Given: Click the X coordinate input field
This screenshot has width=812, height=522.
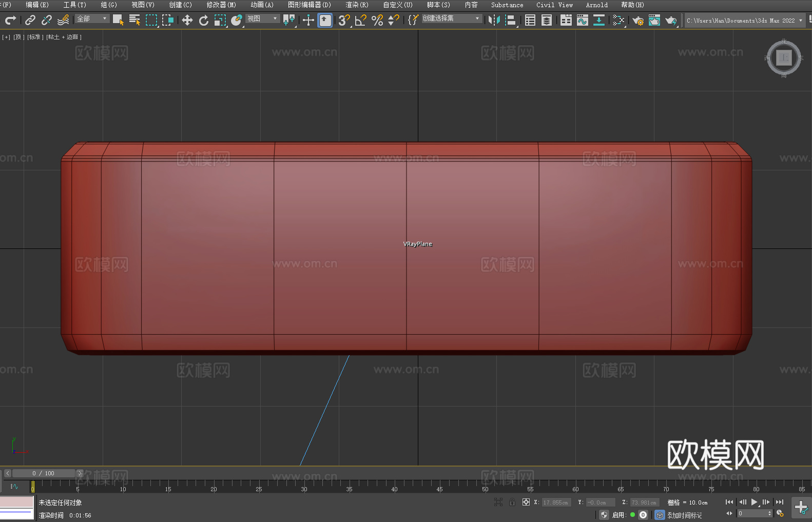Looking at the screenshot, I should (x=556, y=502).
